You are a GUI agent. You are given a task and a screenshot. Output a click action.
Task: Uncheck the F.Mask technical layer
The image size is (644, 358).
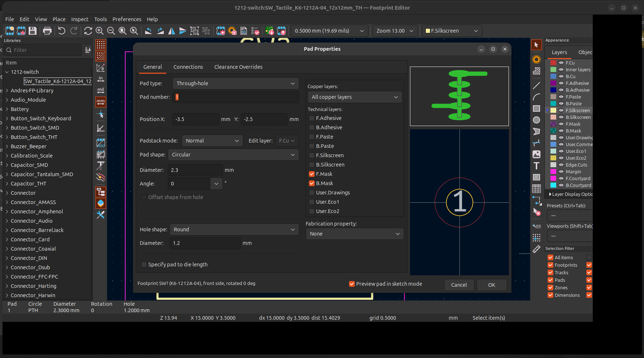click(x=312, y=174)
